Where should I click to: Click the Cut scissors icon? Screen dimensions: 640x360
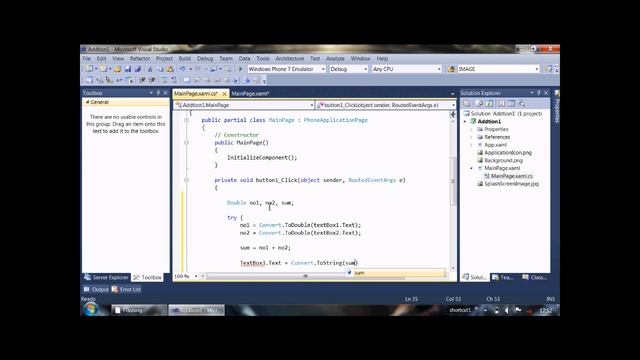click(x=150, y=69)
